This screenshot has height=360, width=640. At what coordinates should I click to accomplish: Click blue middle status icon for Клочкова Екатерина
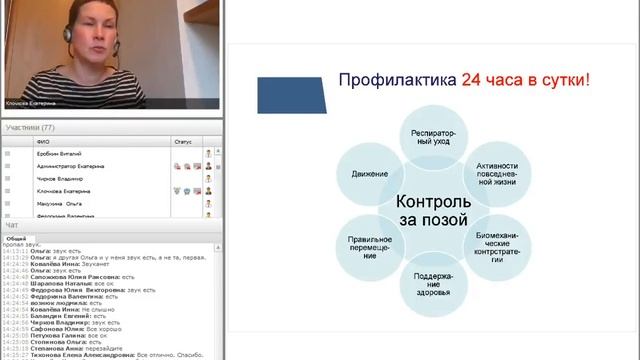tap(187, 191)
